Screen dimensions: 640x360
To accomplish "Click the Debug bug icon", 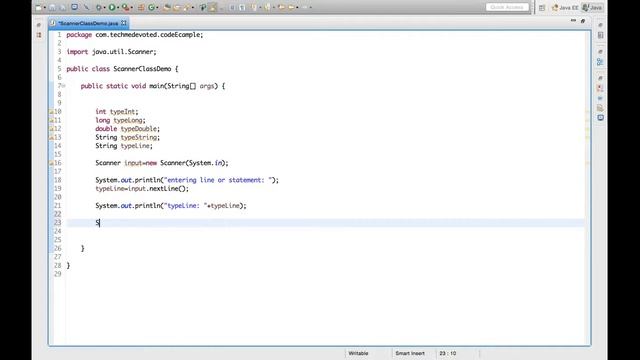I will pyautogui.click(x=99, y=7).
